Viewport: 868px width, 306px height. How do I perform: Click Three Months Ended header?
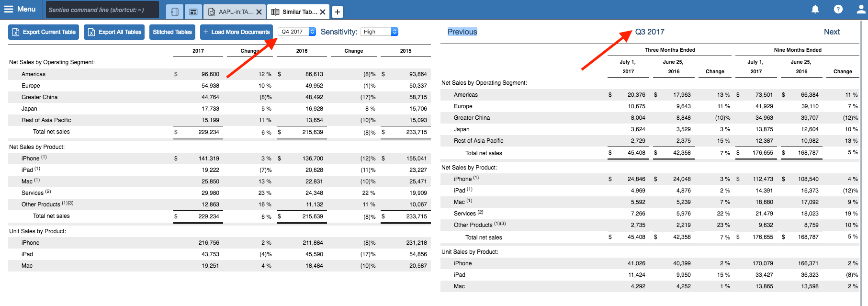click(670, 50)
